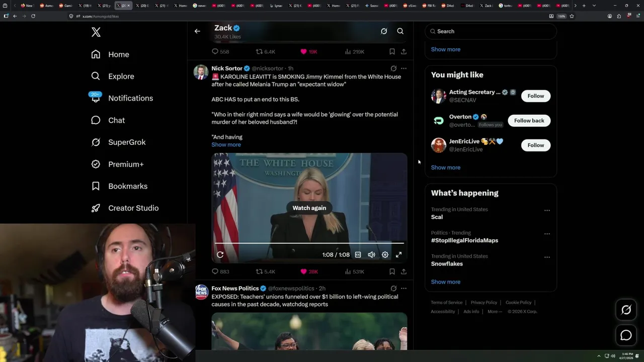This screenshot has width=644, height=362.
Task: Open SuperGrok in sidebar
Action: 118,142
